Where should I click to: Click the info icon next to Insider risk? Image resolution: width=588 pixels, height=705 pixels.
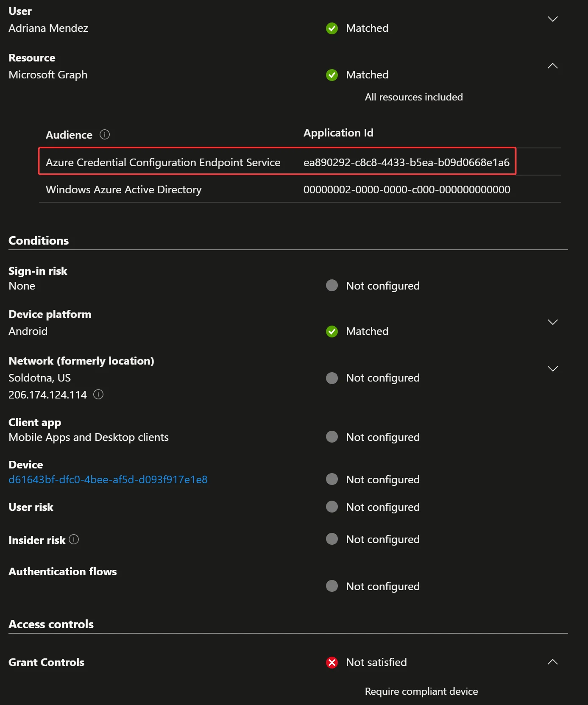point(74,539)
